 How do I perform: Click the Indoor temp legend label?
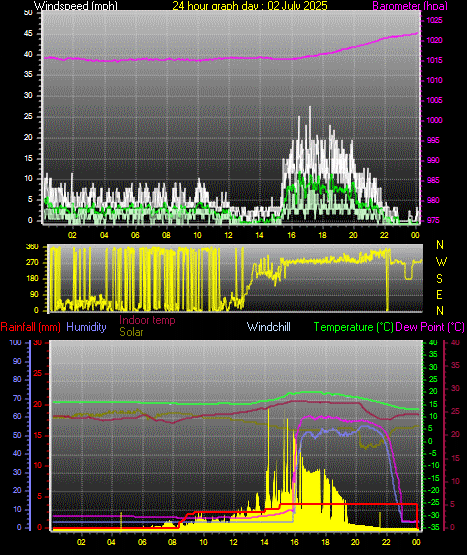coord(147,320)
